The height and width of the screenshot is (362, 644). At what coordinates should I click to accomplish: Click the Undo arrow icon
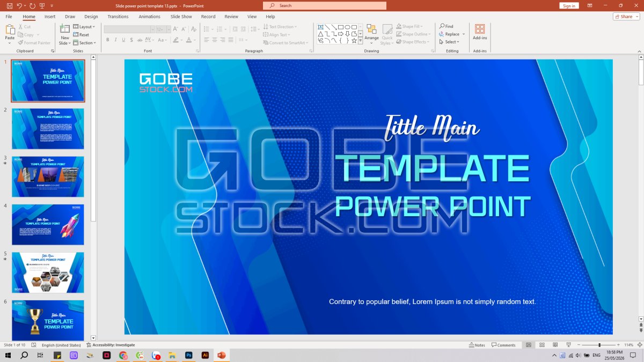pyautogui.click(x=19, y=5)
